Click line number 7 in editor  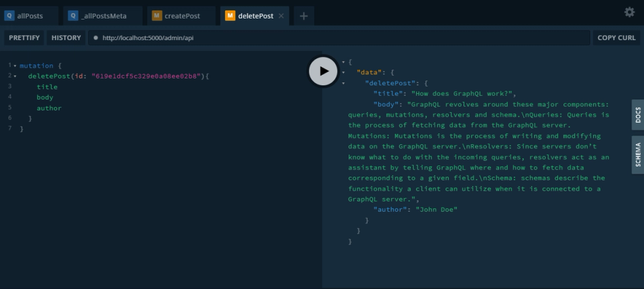pyautogui.click(x=10, y=129)
